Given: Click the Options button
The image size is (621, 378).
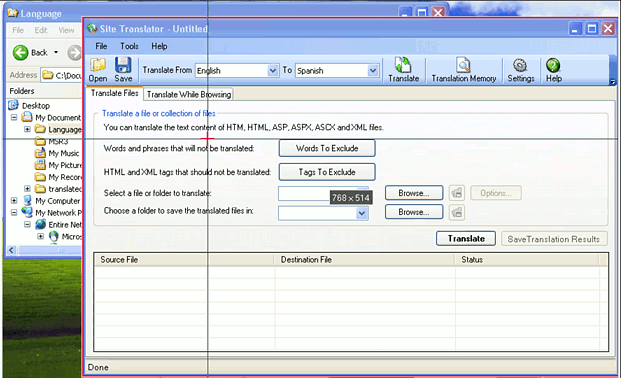Looking at the screenshot, I should point(496,193).
